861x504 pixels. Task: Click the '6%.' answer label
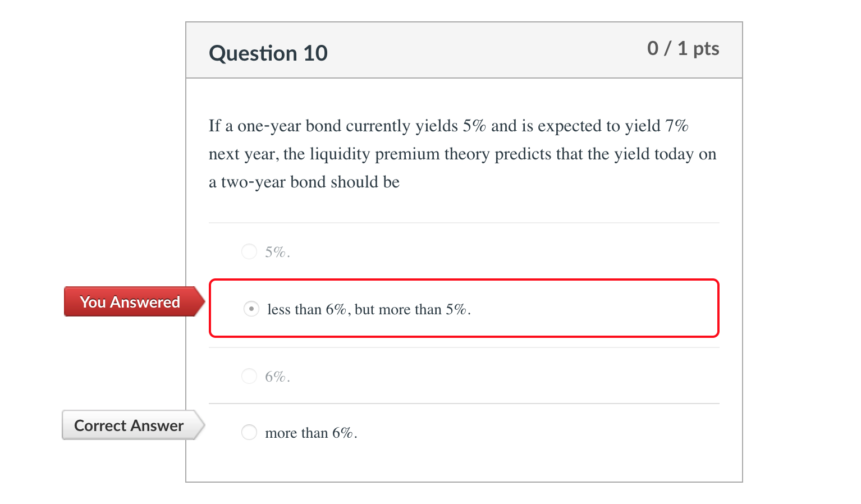tap(277, 376)
